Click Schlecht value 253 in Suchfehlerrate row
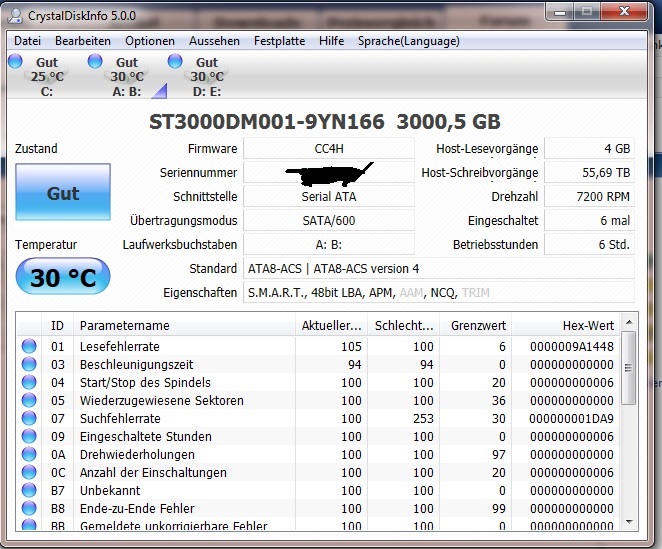The height and width of the screenshot is (549, 662). [x=423, y=419]
